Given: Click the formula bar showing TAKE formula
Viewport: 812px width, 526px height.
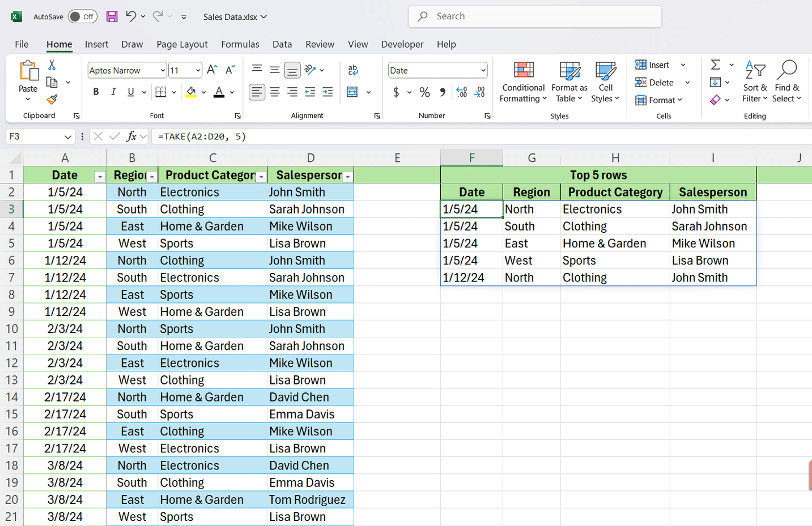Looking at the screenshot, I should [x=482, y=136].
